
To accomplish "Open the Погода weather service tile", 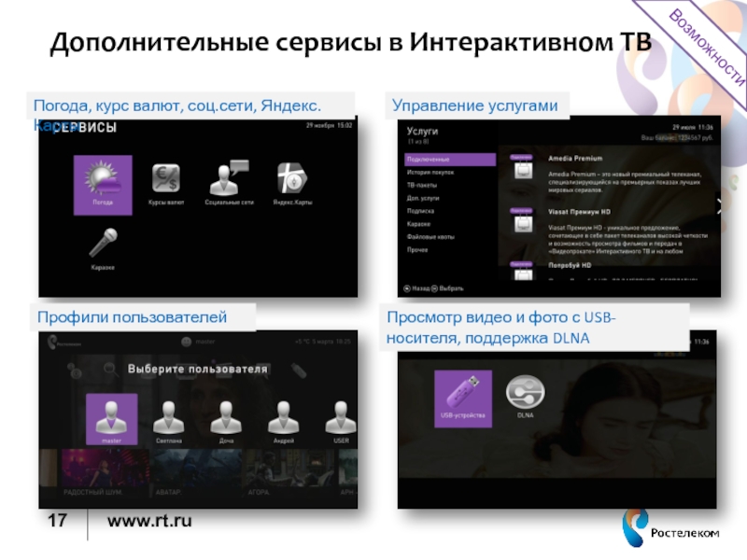I will click(x=103, y=185).
